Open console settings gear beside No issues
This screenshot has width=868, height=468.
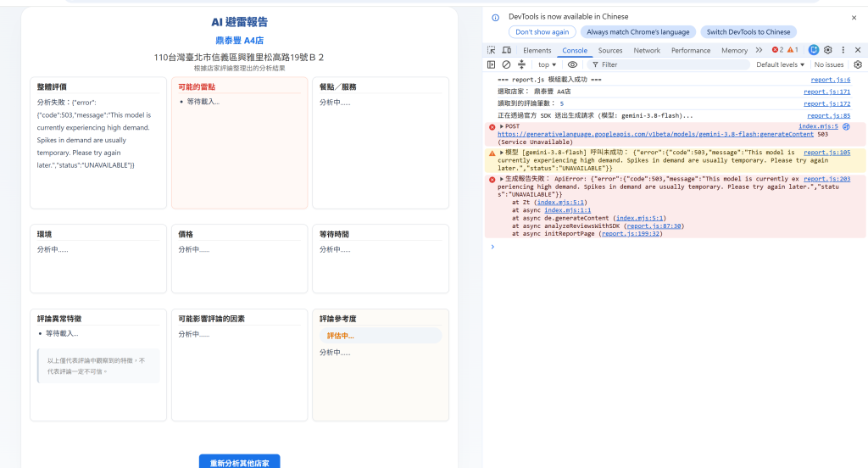pos(858,64)
